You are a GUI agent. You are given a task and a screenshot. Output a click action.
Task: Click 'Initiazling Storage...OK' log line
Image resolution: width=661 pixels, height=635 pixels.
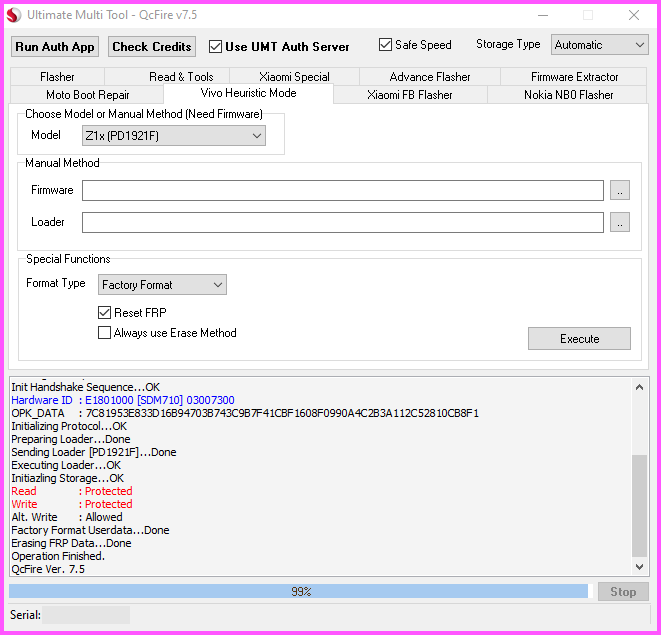click(x=67, y=479)
